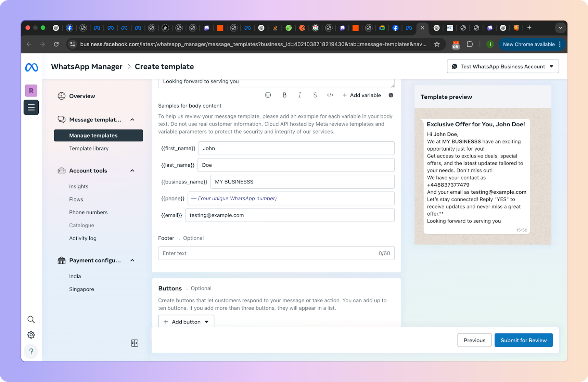Click the search magnifier icon in sidebar

pos(31,319)
